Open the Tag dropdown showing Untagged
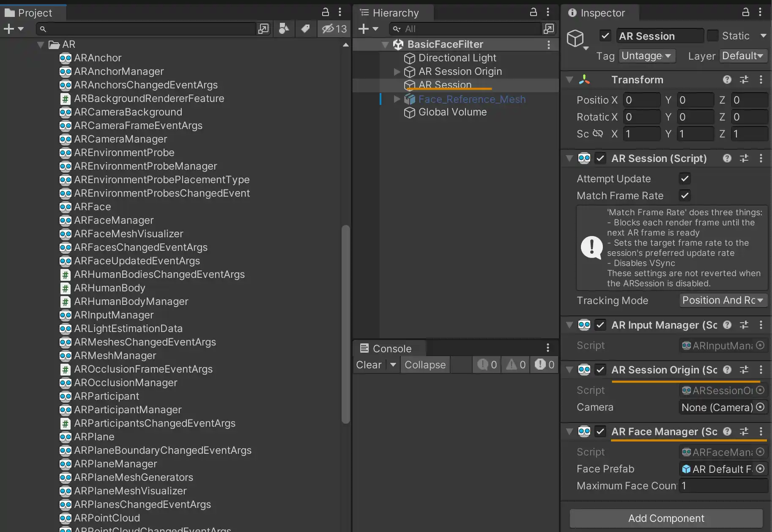Viewport: 772px width, 532px height. (x=646, y=56)
